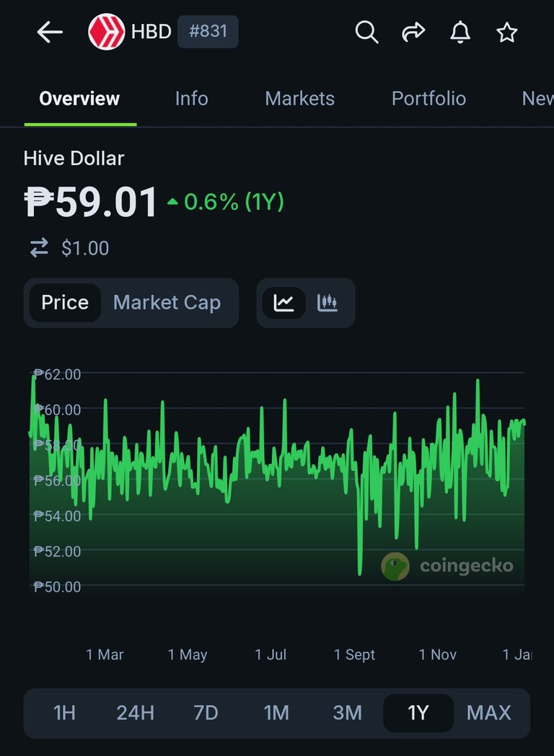The width and height of the screenshot is (554, 756).
Task: Open the Portfolio tab
Action: 428,99
